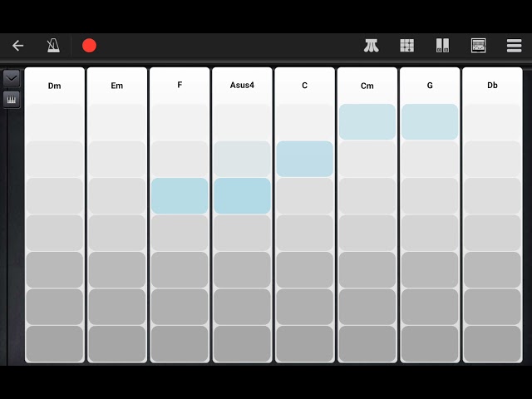This screenshot has width=532, height=399.
Task: Tap the Asus4 chord label
Action: [x=242, y=85]
